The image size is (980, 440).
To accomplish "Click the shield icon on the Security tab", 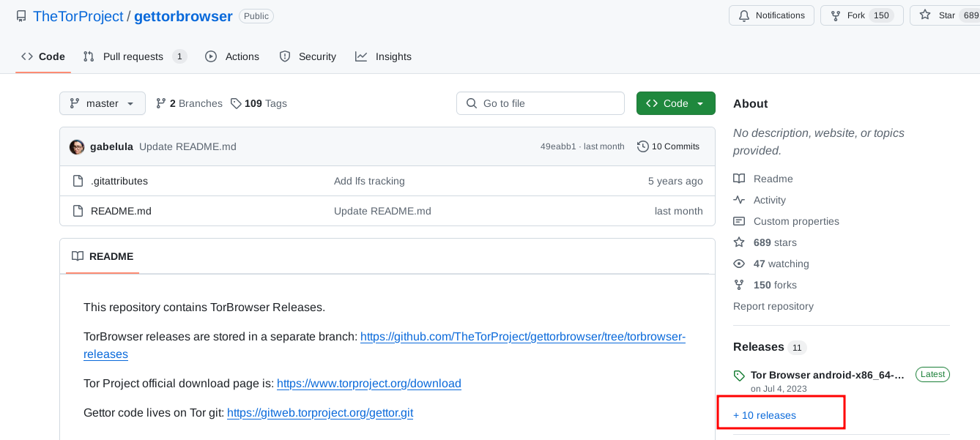I will [285, 56].
